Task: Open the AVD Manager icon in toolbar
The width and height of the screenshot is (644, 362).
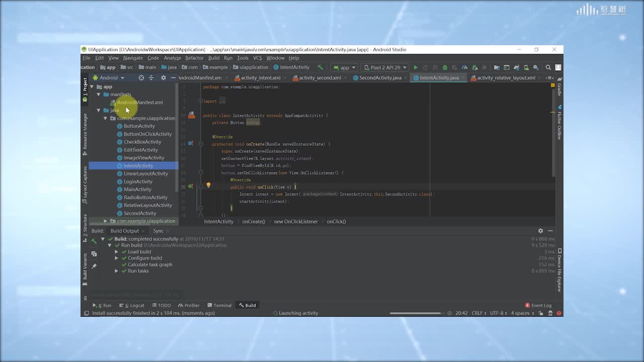Action: point(526,67)
